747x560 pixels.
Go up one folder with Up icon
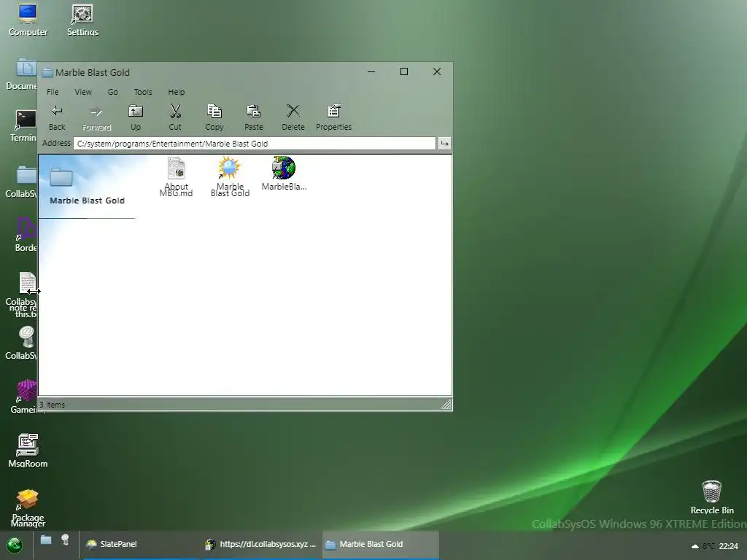pyautogui.click(x=136, y=117)
